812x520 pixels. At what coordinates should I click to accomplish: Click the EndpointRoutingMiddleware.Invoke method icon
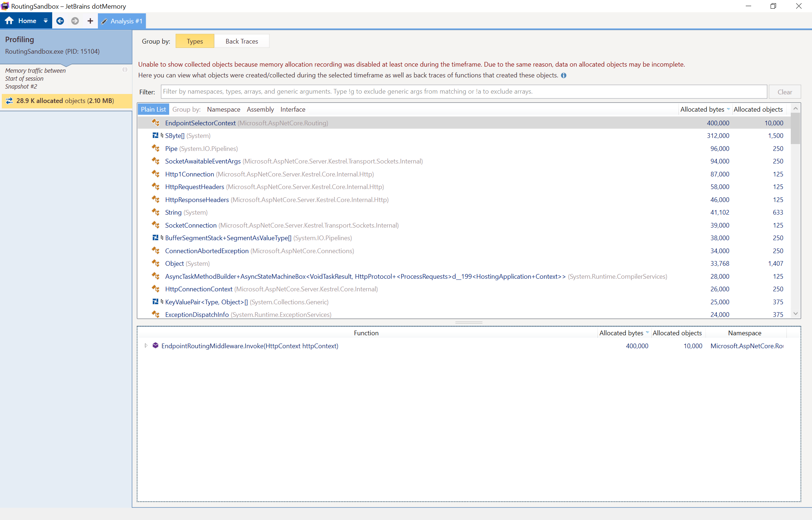pos(155,346)
